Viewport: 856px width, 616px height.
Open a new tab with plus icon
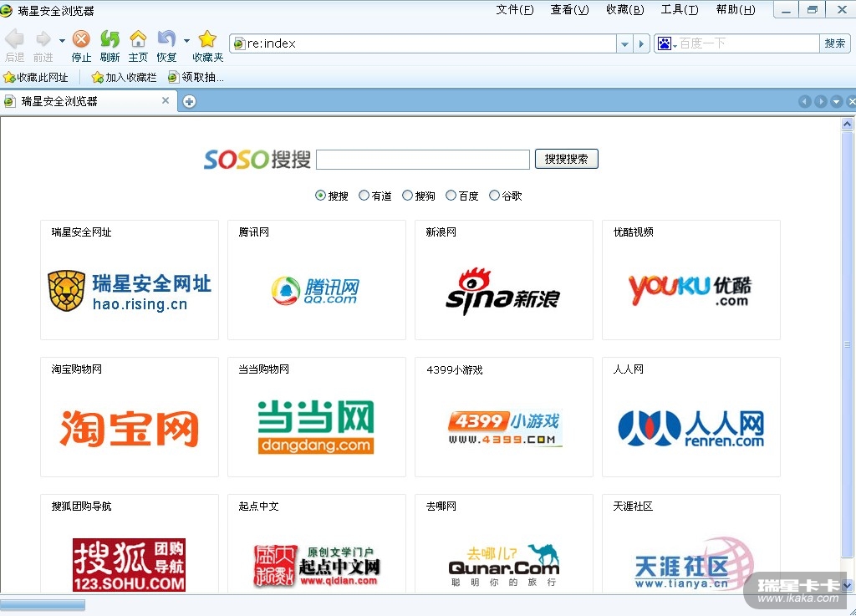(x=190, y=101)
